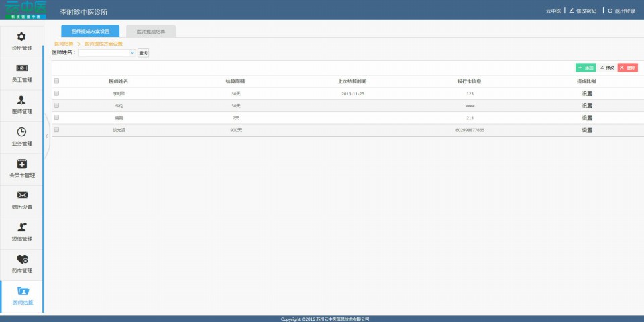
Task: Switch to 医师提成结算 tab
Action: (x=150, y=31)
